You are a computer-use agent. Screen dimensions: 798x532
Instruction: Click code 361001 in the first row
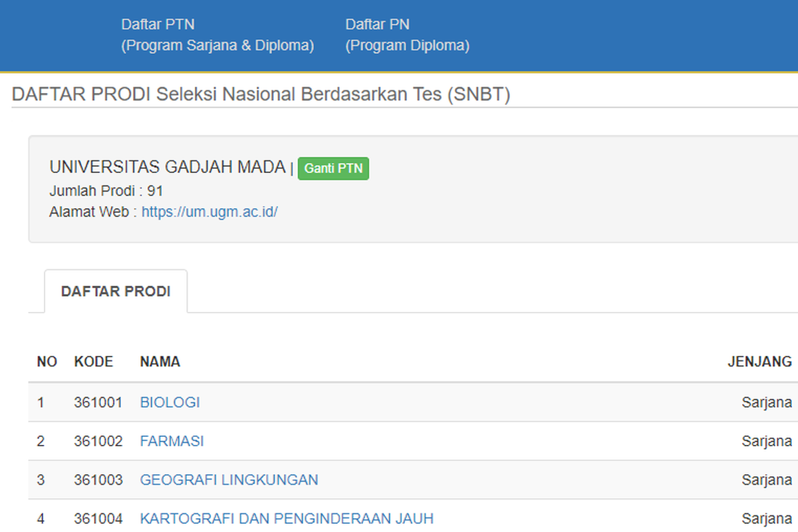coord(98,402)
